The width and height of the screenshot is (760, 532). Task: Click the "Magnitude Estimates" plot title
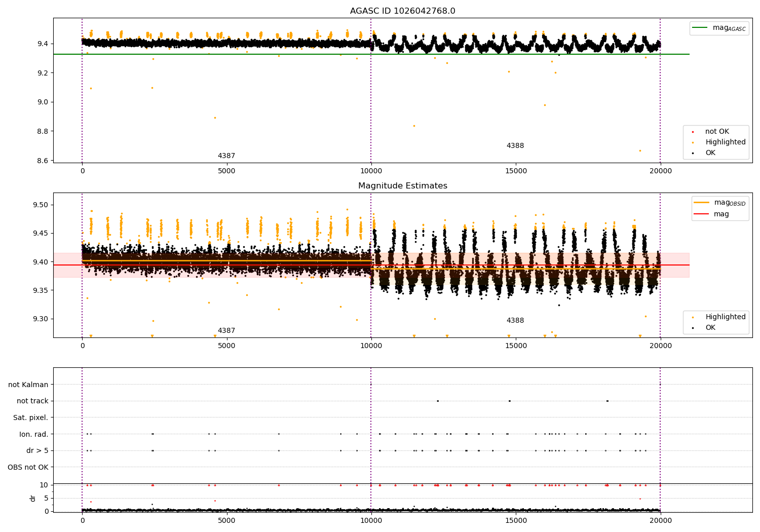402,186
